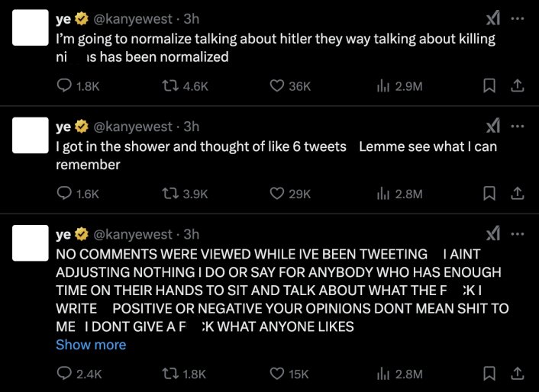Screen dimensions: 539x392
Task: Reply to the tweet with 2.4K replies
Action: pyautogui.click(x=65, y=374)
